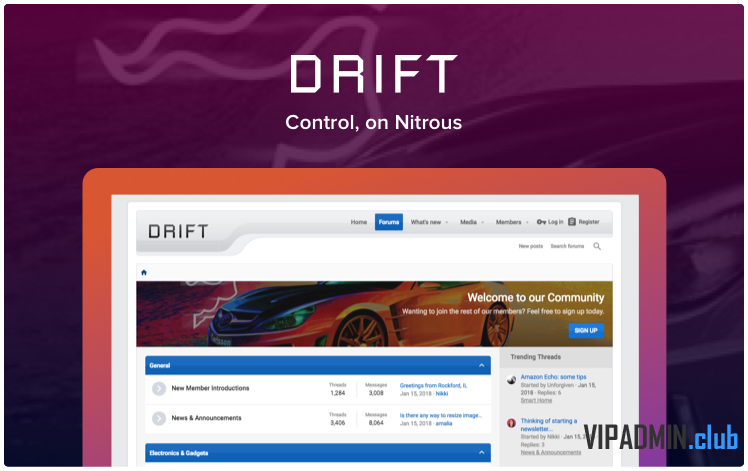The height and width of the screenshot is (471, 748).
Task: Click the News & Announcements forum icon
Action: pyautogui.click(x=159, y=419)
